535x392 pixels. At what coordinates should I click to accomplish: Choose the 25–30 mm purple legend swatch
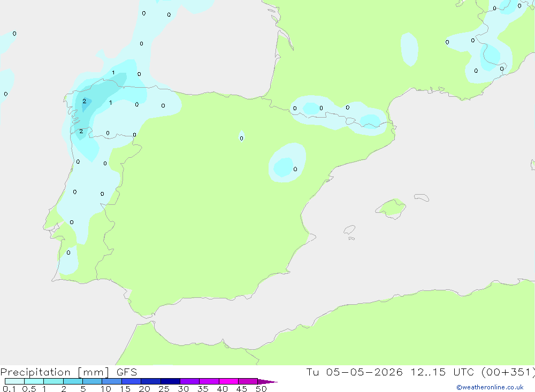tap(170, 381)
